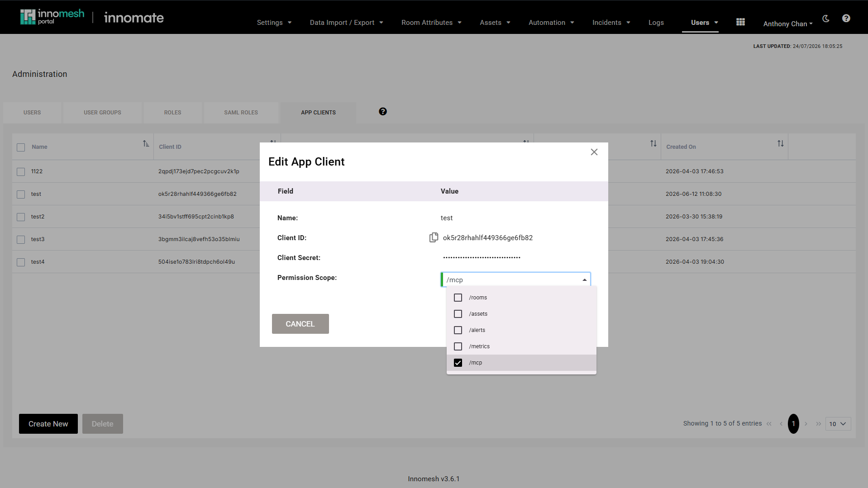The height and width of the screenshot is (488, 868).
Task: Click created date 2026-06-12 11:08:30
Action: (694, 194)
